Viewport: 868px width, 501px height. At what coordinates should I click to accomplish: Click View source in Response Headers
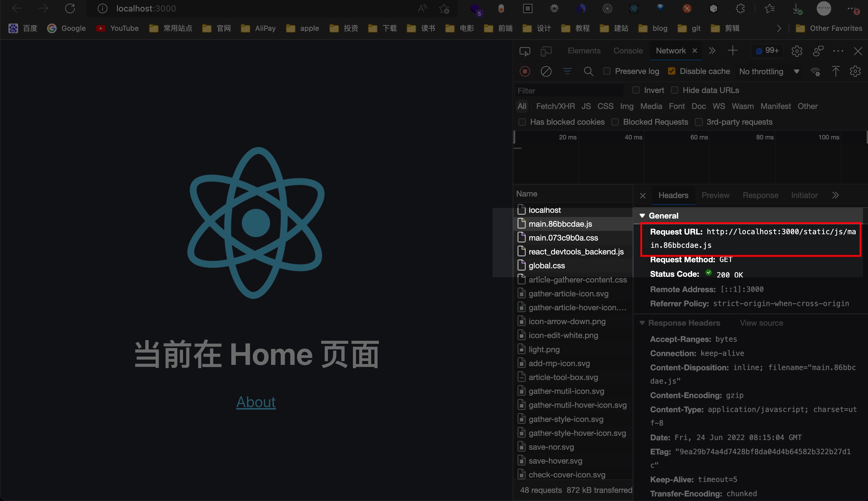pos(762,323)
